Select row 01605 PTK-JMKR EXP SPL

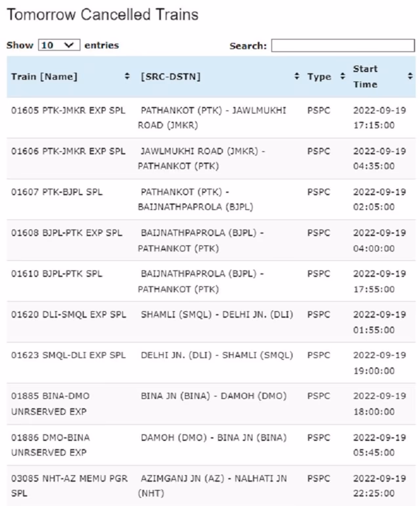click(x=68, y=110)
